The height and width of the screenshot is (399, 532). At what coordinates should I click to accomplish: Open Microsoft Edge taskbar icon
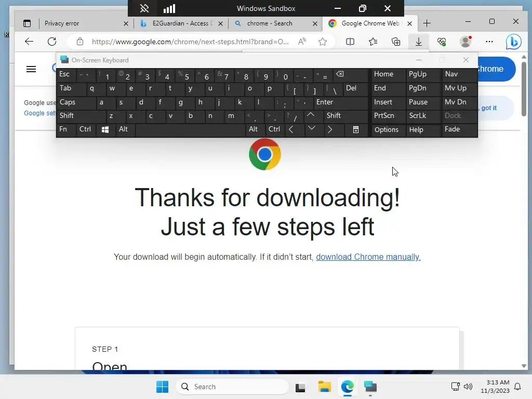(x=348, y=387)
